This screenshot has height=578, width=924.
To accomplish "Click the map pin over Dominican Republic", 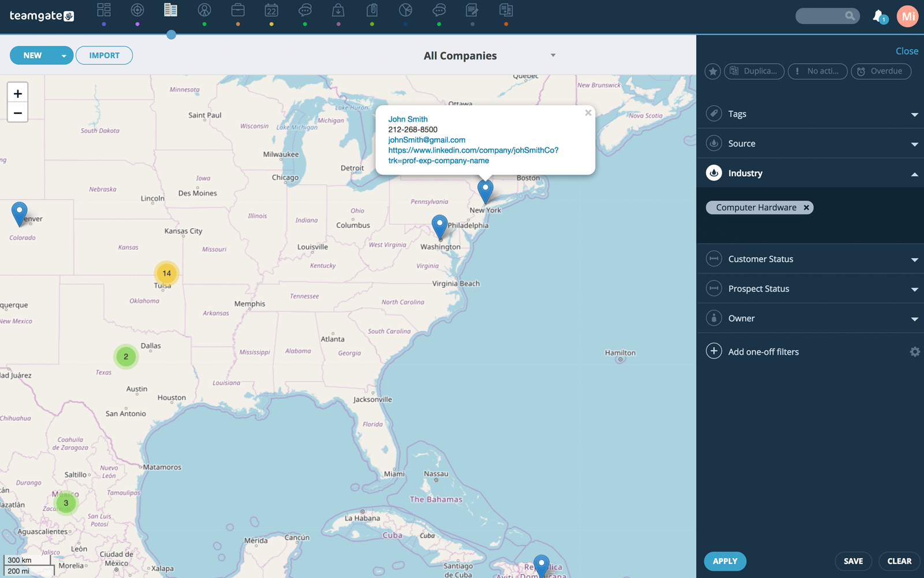I will 541,565.
